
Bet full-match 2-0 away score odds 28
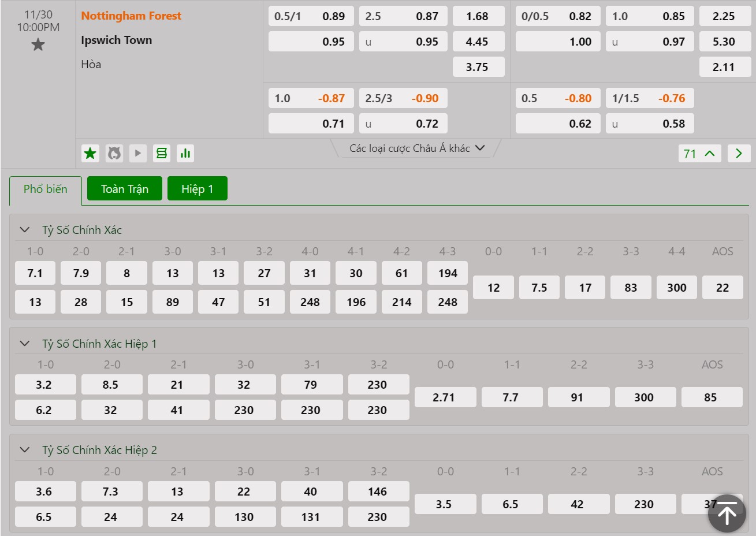coord(81,302)
